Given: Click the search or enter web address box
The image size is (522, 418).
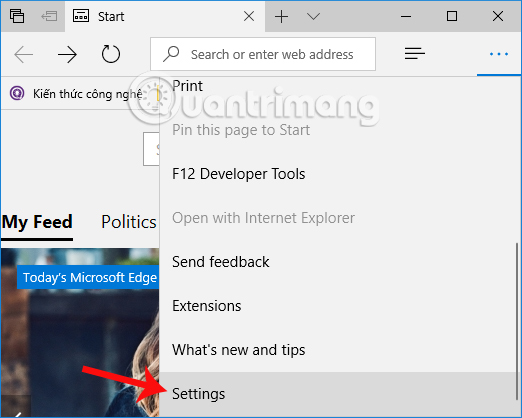Looking at the screenshot, I should [x=263, y=54].
